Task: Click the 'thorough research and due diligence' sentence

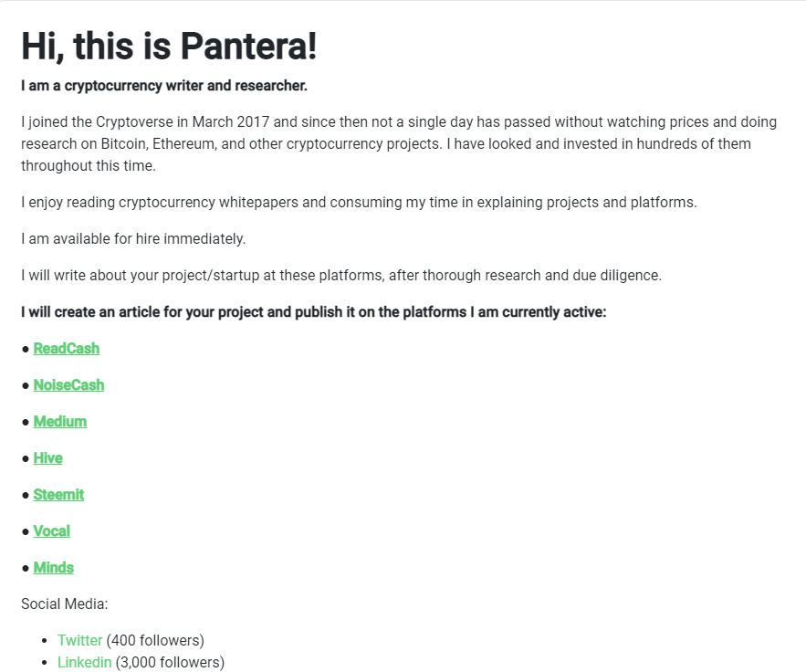Action: tap(341, 275)
